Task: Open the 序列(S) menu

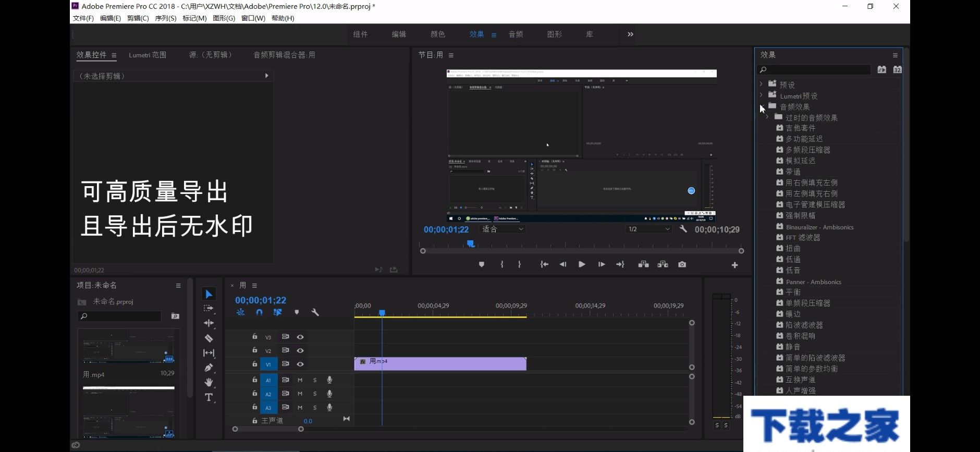Action: pyautogui.click(x=166, y=18)
